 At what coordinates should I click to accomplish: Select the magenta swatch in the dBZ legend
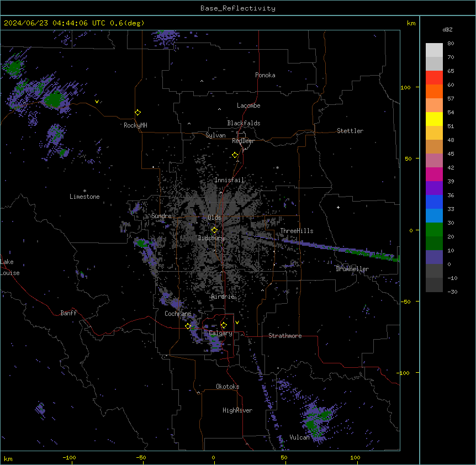click(434, 174)
